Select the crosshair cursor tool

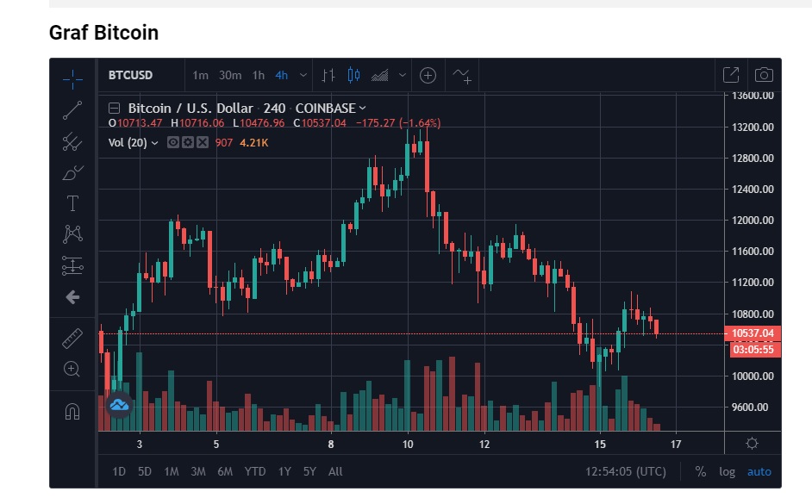72,78
